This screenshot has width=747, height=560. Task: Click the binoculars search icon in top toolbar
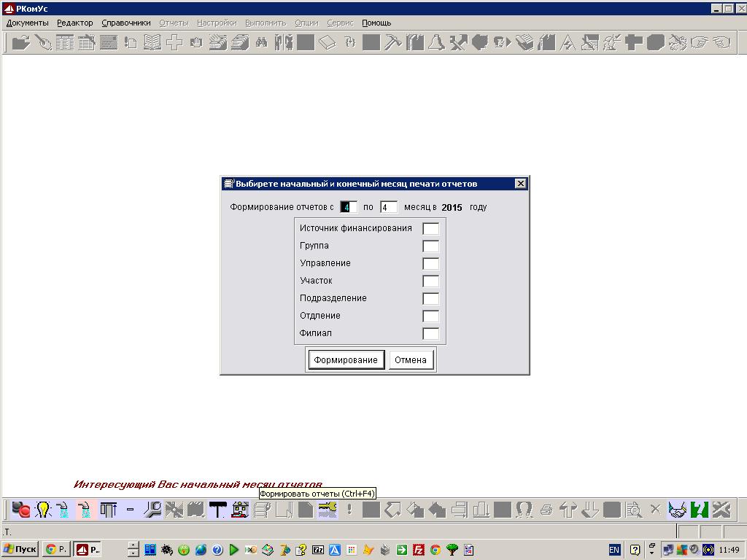coord(261,43)
